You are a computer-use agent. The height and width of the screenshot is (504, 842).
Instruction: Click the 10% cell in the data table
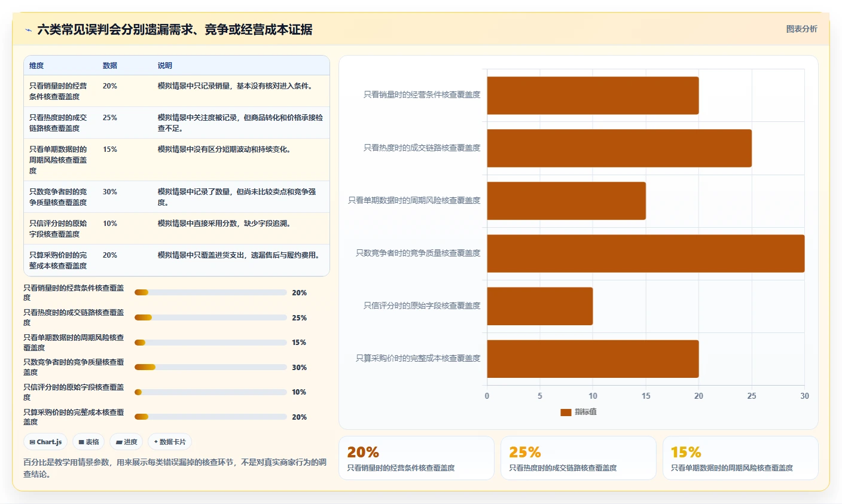pos(110,224)
